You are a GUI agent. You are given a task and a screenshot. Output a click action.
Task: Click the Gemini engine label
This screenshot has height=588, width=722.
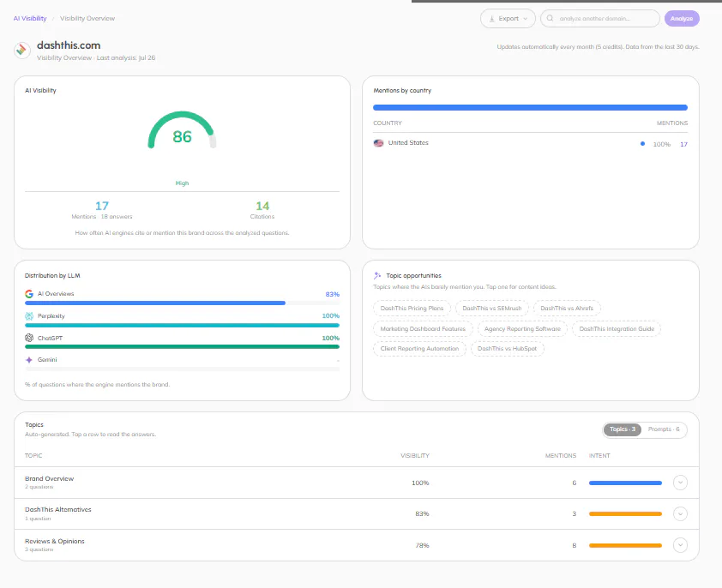click(x=47, y=360)
